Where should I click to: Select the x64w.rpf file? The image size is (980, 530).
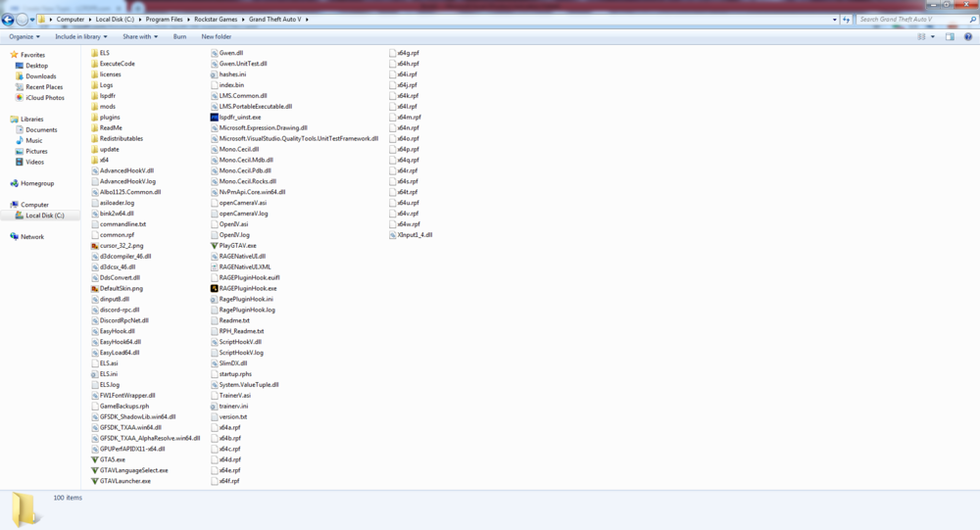408,224
